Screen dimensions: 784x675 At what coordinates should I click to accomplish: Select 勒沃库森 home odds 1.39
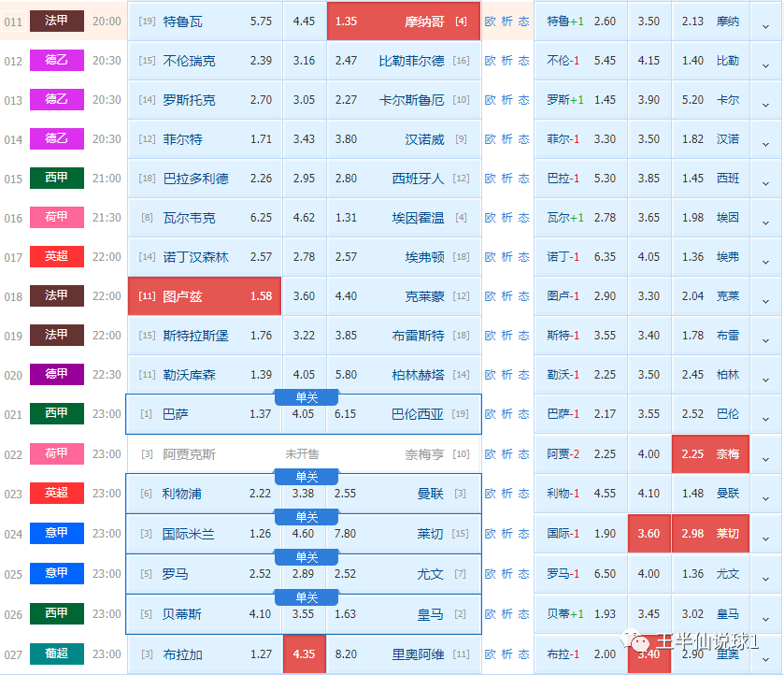pyautogui.click(x=205, y=375)
